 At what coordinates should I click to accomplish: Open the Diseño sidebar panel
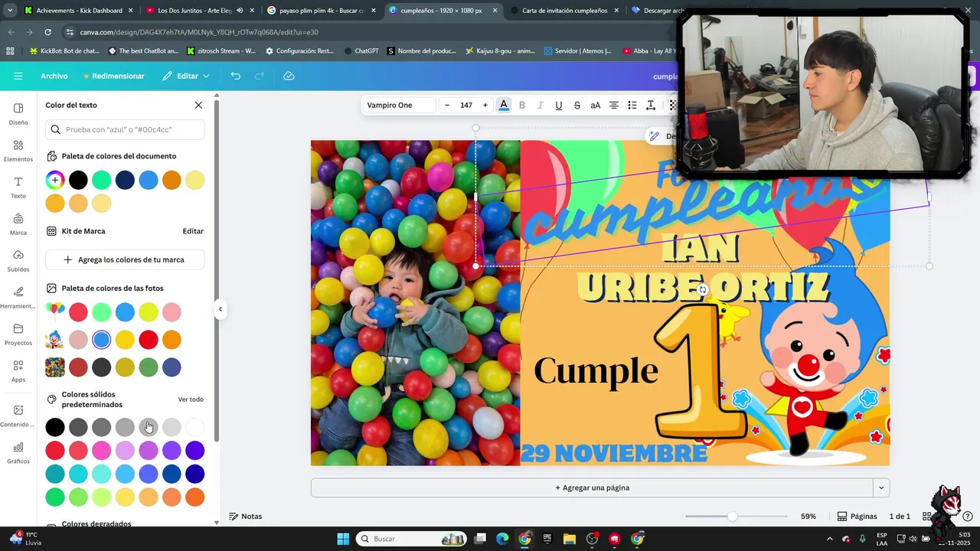pyautogui.click(x=18, y=113)
